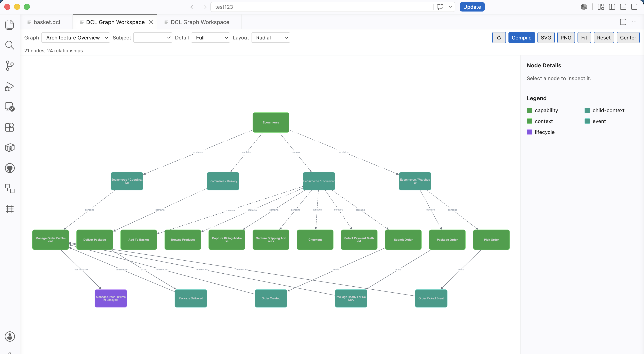The image size is (644, 354).
Task: Switch to the basket.dcl tab
Action: coord(46,22)
